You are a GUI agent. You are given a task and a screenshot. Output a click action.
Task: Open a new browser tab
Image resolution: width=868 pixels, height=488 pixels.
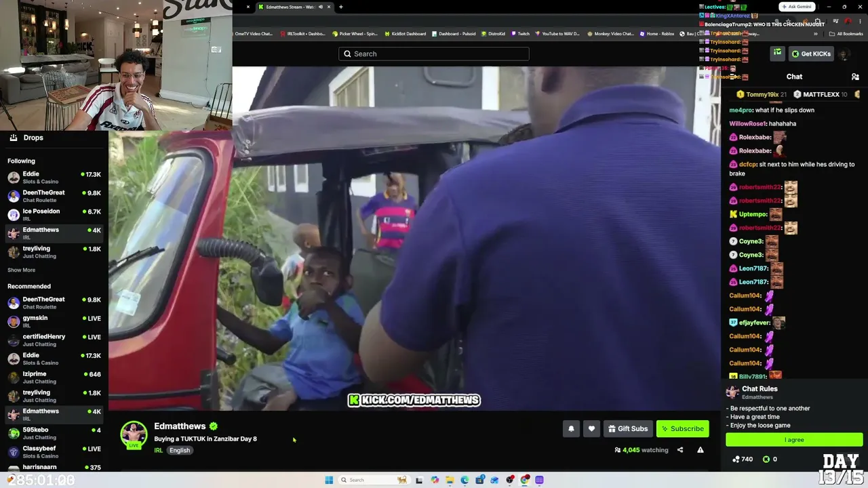[x=340, y=7]
